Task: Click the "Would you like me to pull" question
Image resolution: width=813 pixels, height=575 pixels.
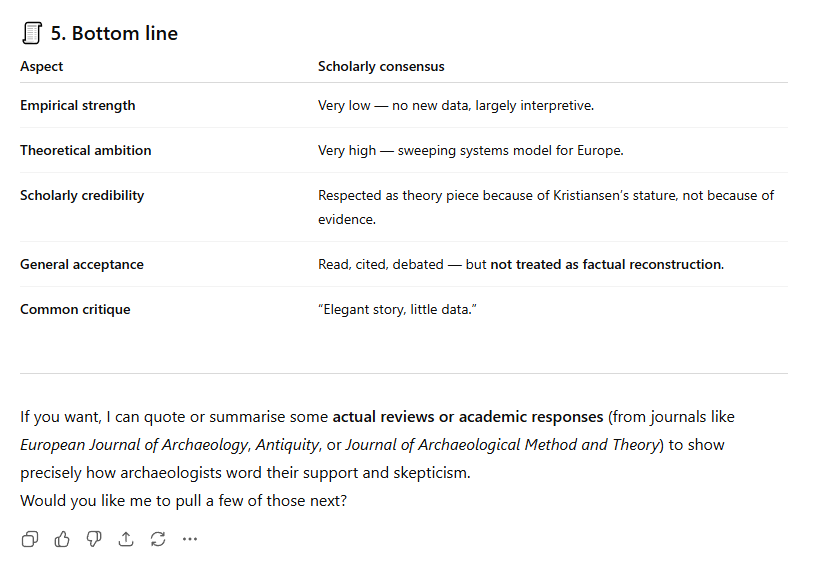Action: pyautogui.click(x=183, y=500)
